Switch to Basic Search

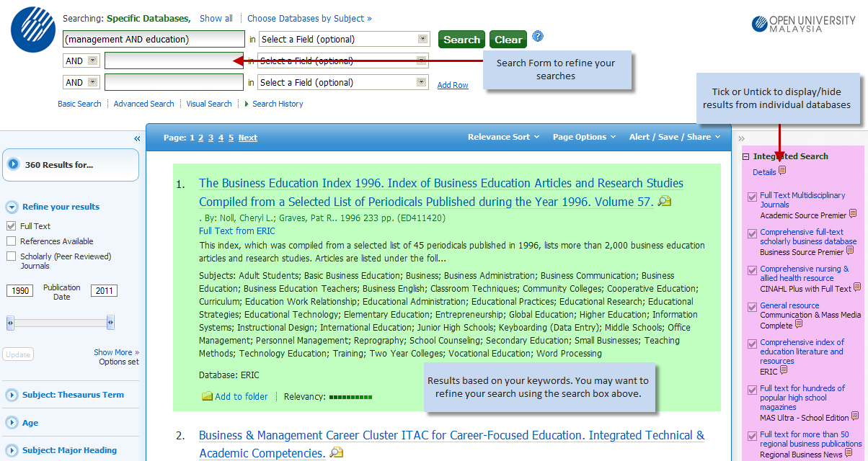point(79,104)
